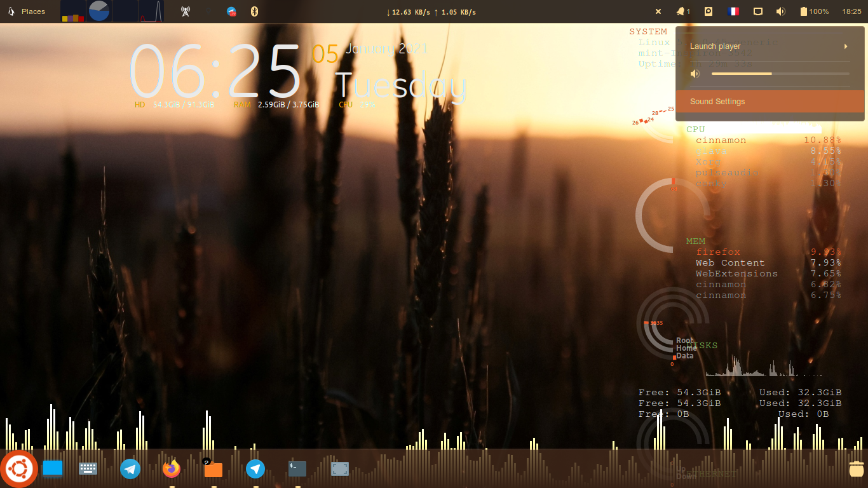Image resolution: width=868 pixels, height=488 pixels.
Task: Click the blue show desktop icon in dock
Action: coord(53,469)
